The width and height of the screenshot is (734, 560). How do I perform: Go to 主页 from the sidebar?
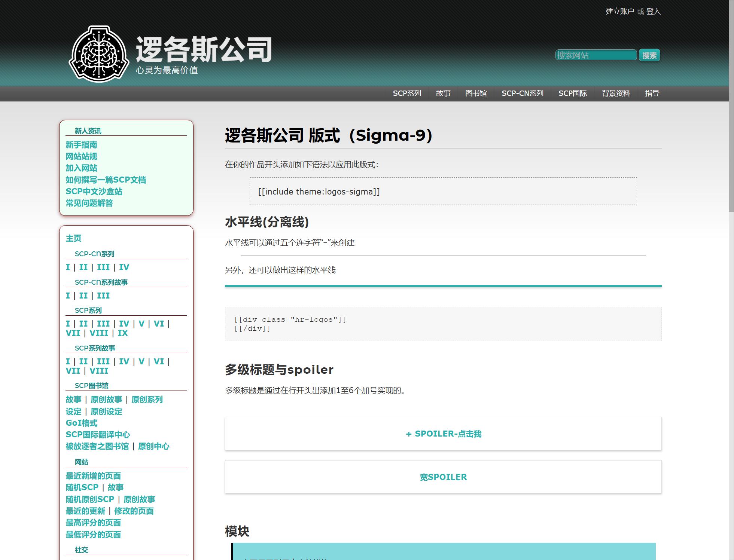coord(73,238)
